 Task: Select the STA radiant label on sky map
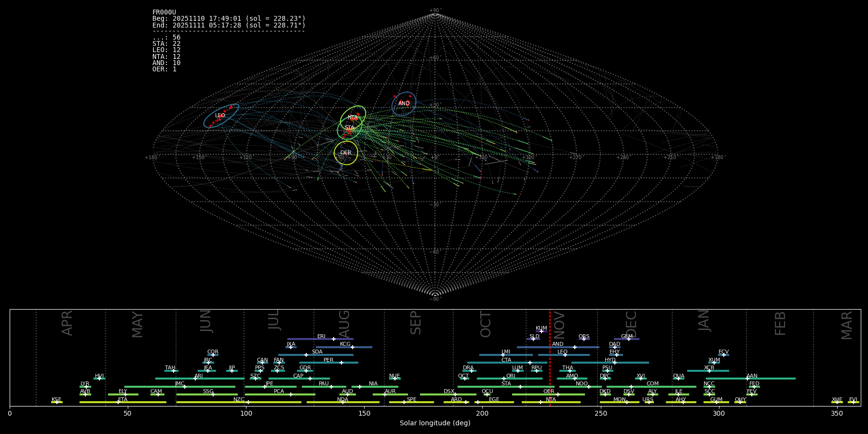349,128
